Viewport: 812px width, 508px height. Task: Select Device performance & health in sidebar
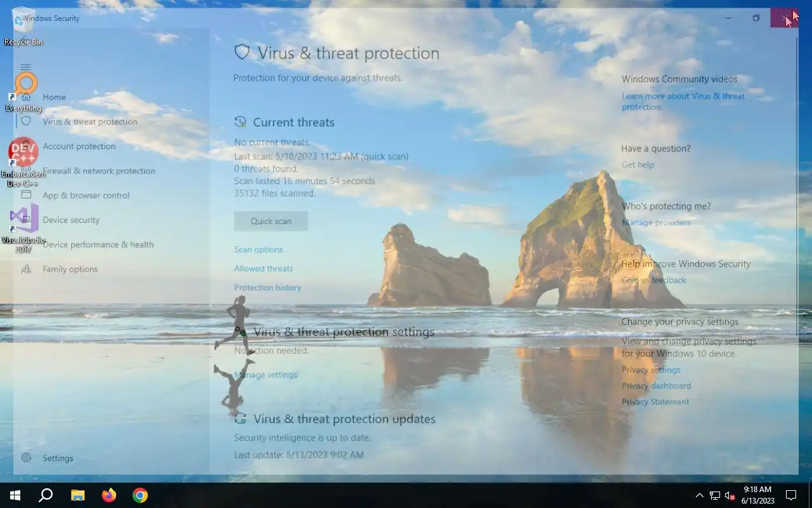pos(98,244)
